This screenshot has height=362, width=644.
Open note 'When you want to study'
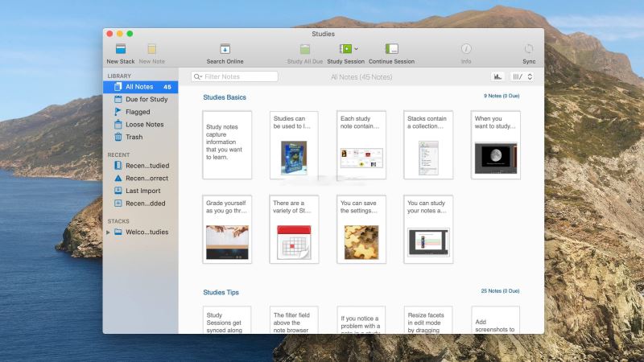coord(496,145)
